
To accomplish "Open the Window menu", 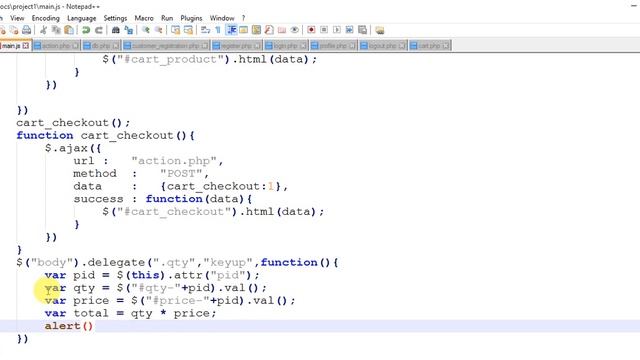I will pyautogui.click(x=222, y=18).
